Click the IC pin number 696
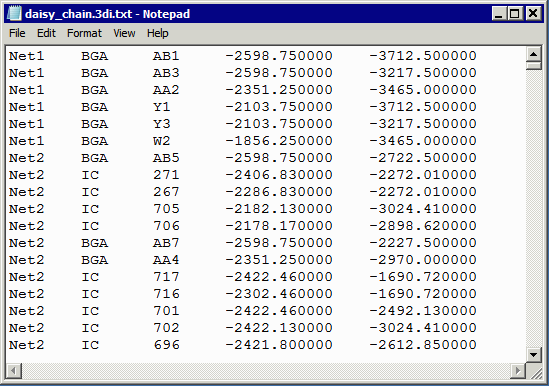The height and width of the screenshot is (386, 549). coord(166,345)
